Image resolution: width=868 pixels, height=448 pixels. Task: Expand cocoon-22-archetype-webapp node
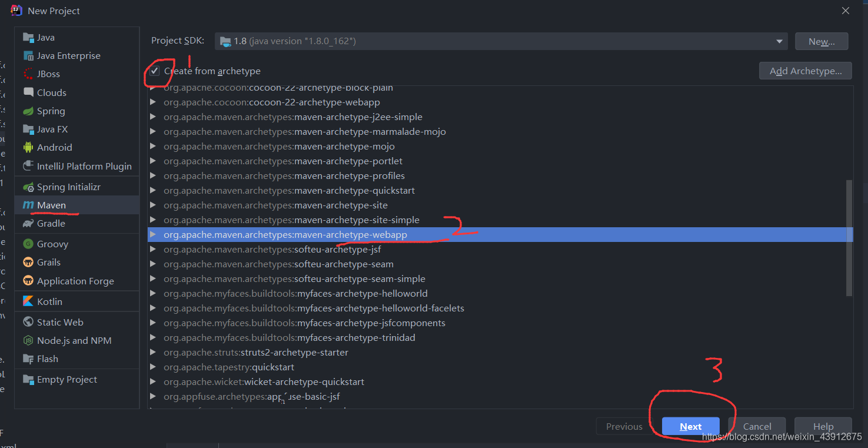coord(153,102)
